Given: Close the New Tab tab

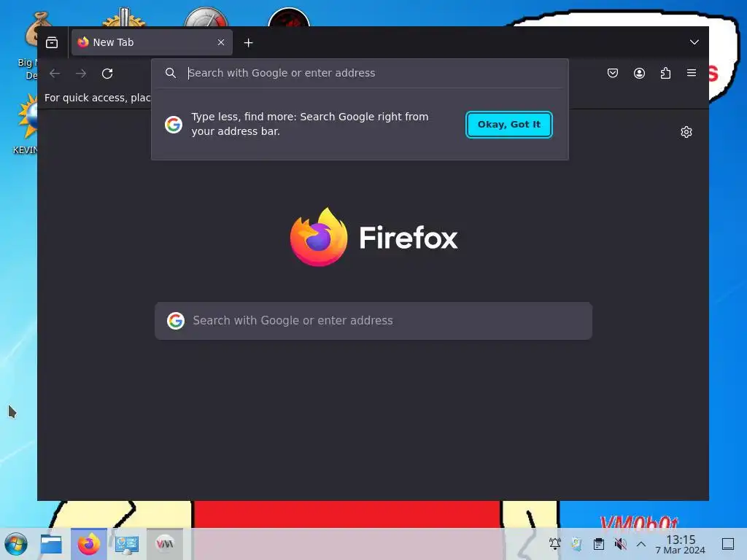Looking at the screenshot, I should 221,42.
